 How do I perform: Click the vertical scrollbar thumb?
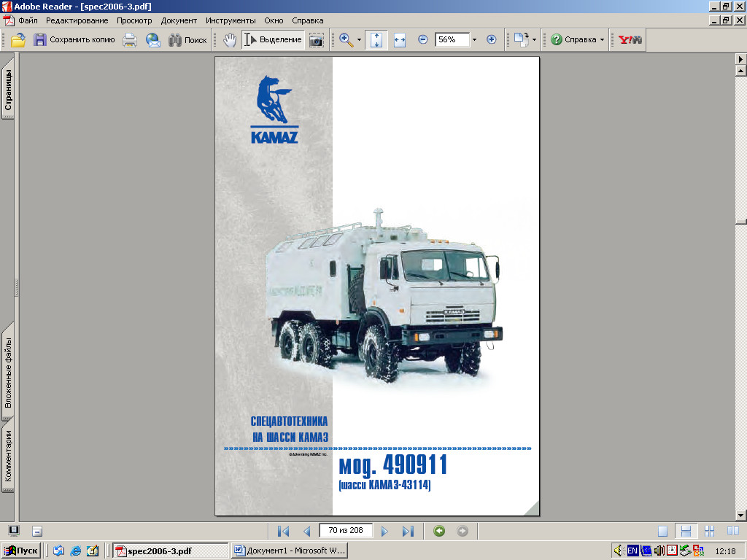tap(741, 222)
